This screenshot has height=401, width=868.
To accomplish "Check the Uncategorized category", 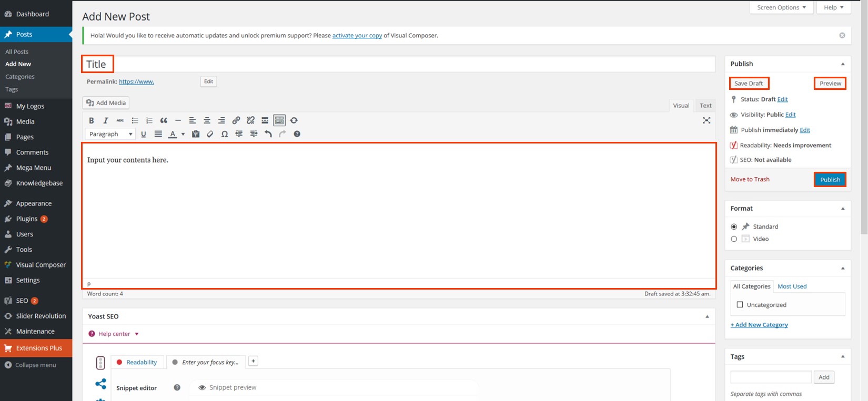I will [740, 305].
